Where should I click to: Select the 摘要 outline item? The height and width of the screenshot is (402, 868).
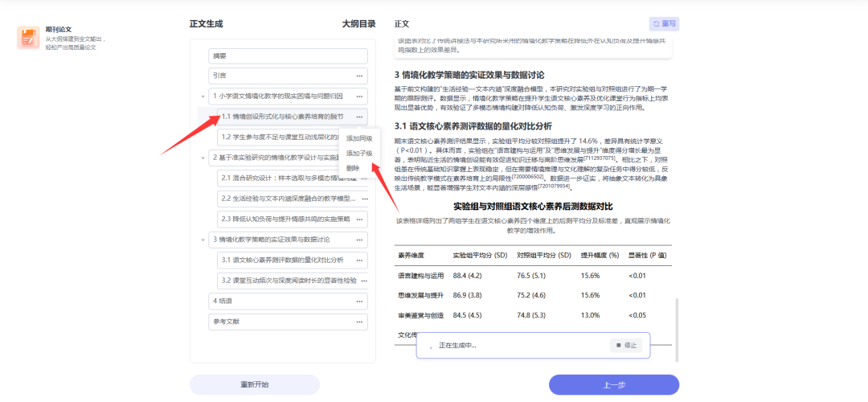(288, 56)
